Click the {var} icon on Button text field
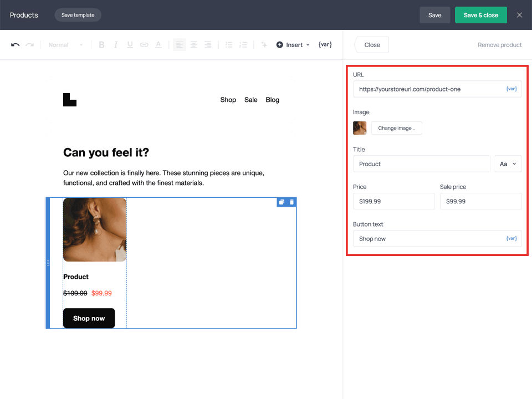Image resolution: width=532 pixels, height=399 pixels. (x=511, y=238)
